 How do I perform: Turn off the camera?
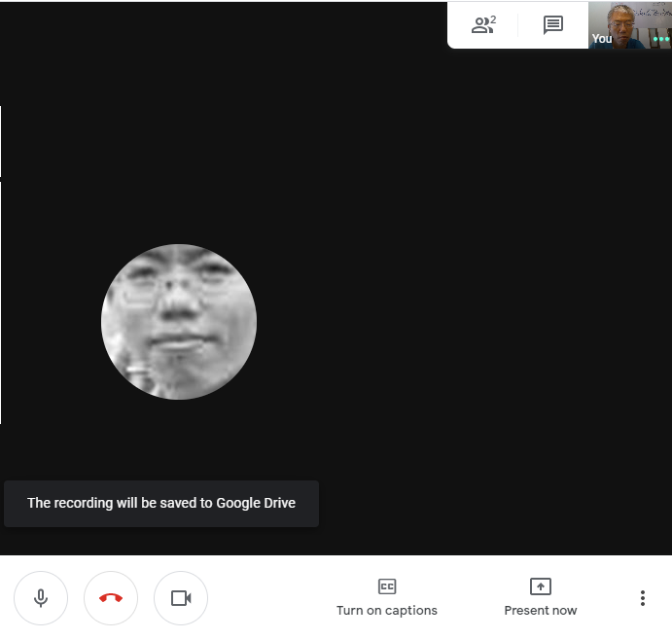coord(181,598)
